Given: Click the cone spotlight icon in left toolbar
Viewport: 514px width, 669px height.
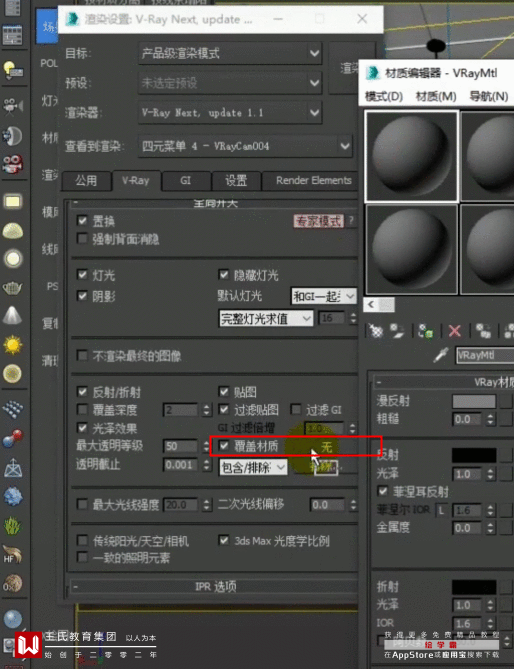Looking at the screenshot, I should [x=12, y=316].
